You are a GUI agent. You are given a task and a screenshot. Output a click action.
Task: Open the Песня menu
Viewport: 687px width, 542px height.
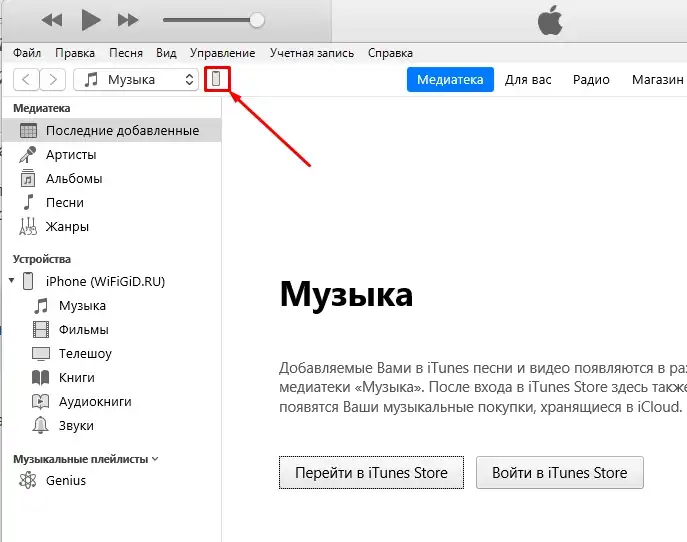tap(126, 53)
